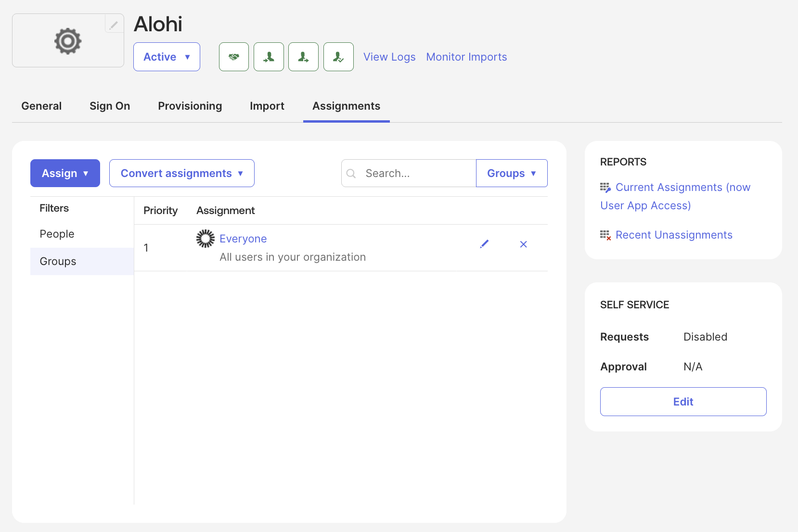
Task: Open the Active status dropdown
Action: pos(167,57)
